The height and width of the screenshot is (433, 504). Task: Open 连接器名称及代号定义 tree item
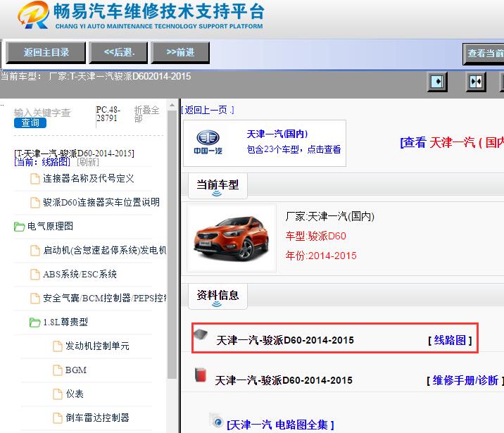click(x=89, y=178)
